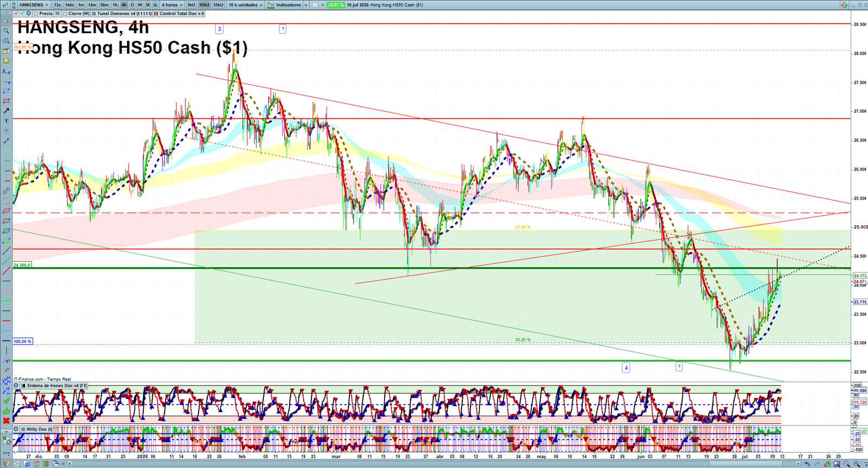Choose the segment line drawing tool
Image resolution: width=868 pixels, height=468 pixels.
pyautogui.click(x=7, y=141)
